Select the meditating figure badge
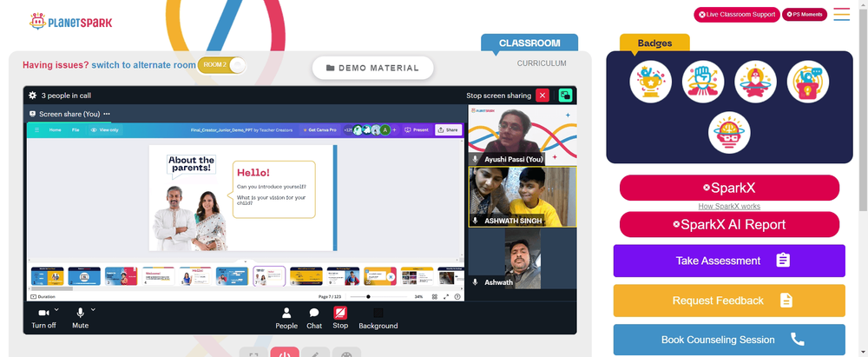The height and width of the screenshot is (357, 868). [x=755, y=82]
